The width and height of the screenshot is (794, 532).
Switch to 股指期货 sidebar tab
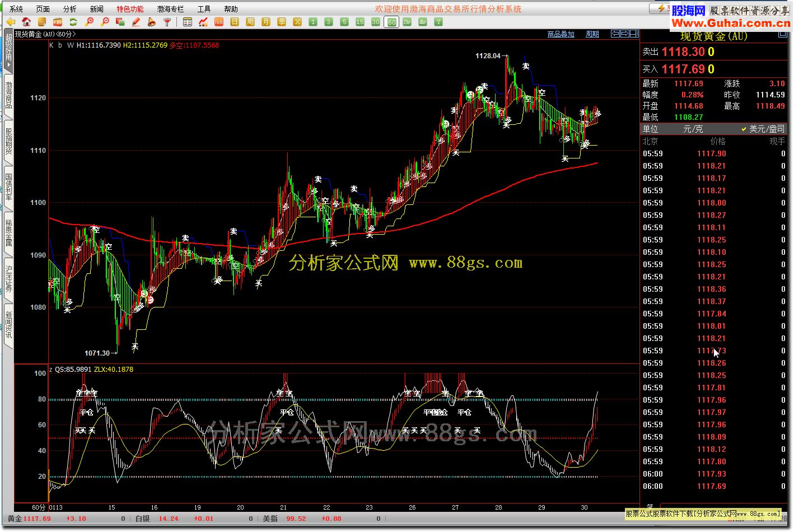coord(8,142)
